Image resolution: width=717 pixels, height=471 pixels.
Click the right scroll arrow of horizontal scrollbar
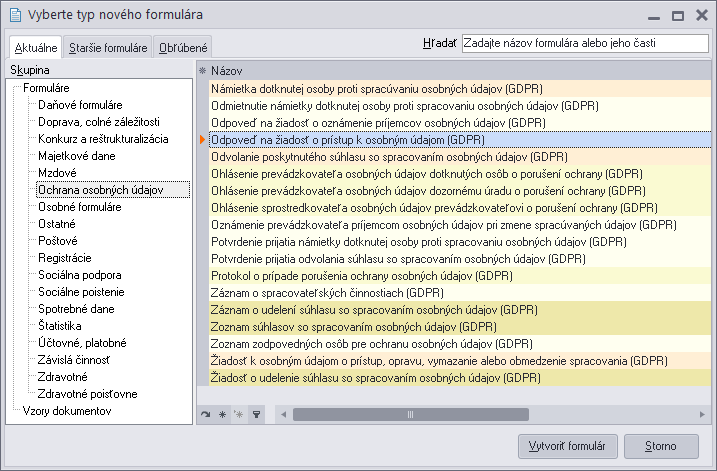[x=702, y=415]
